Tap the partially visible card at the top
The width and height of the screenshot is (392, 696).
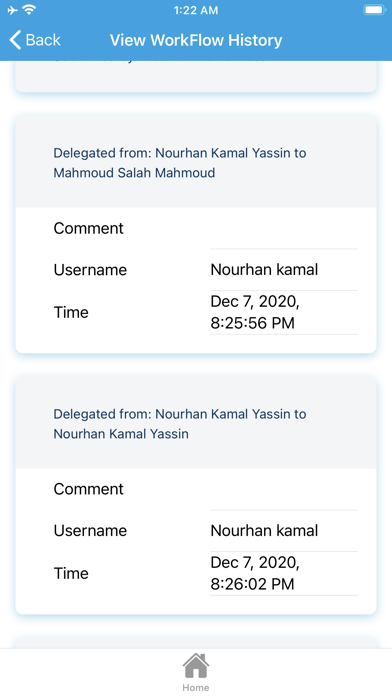coord(196,76)
